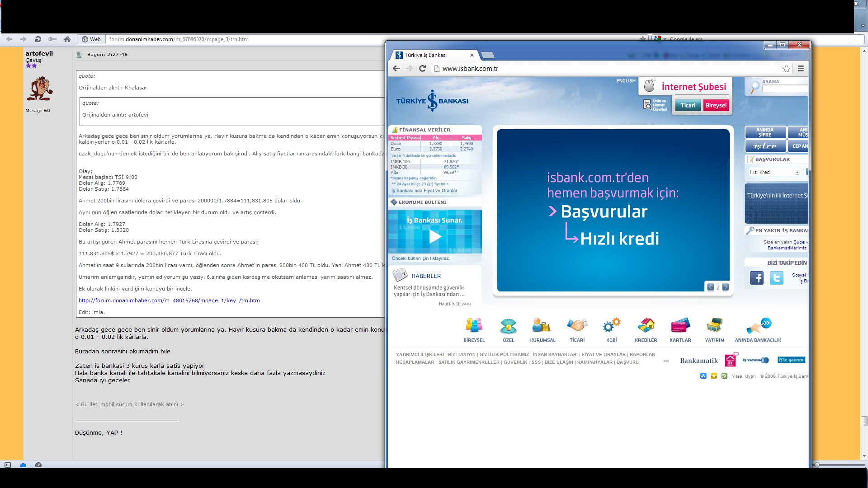This screenshot has width=868, height=488.
Task: Reload the isbank.com.tr page
Action: click(422, 69)
